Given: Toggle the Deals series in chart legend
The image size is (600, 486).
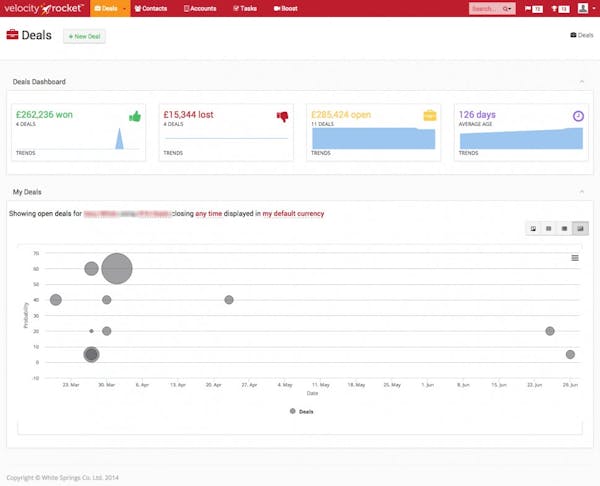Looking at the screenshot, I should point(302,411).
